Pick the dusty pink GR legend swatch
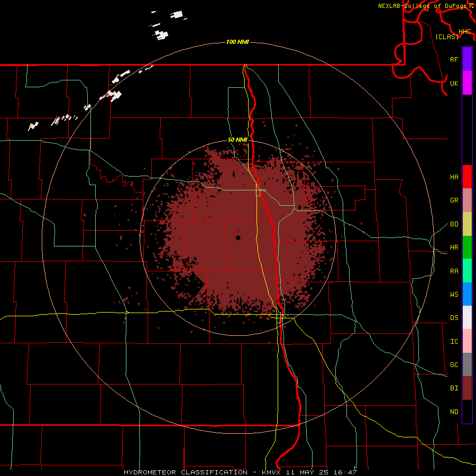Screen dimensions: 476x476 467,200
